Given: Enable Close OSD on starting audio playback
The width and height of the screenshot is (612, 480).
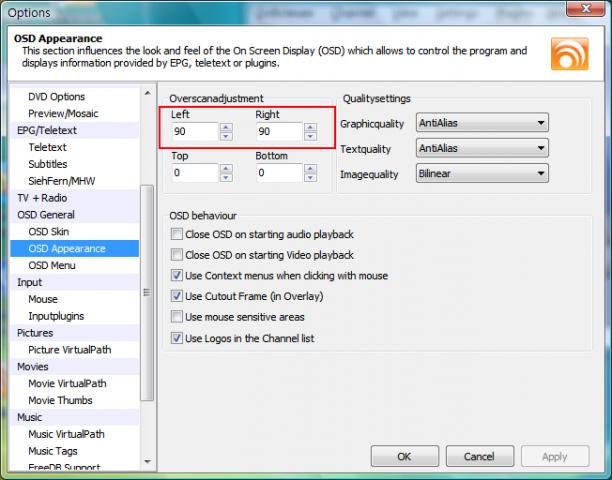Looking at the screenshot, I should (x=176, y=234).
